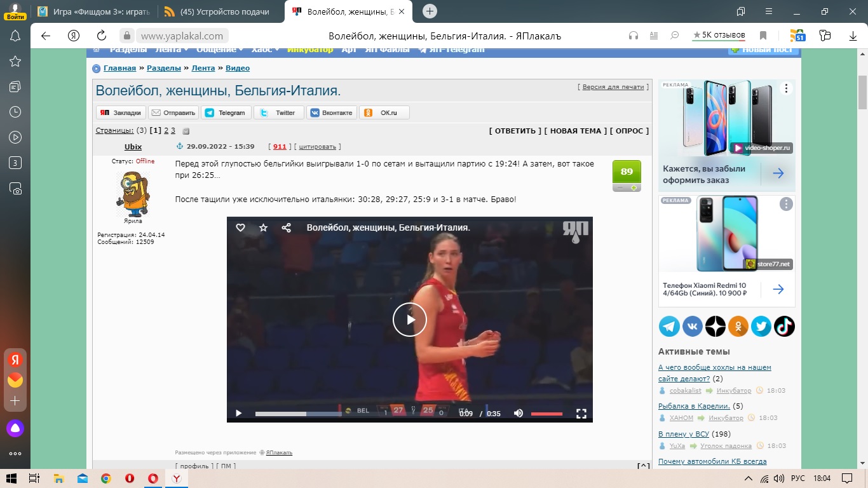Toggle fullscreen for the video
Image resolution: width=868 pixels, height=488 pixels.
[x=581, y=414]
